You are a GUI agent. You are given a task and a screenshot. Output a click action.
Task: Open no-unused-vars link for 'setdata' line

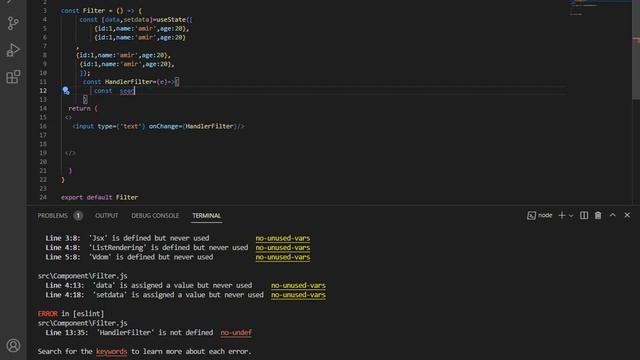(x=298, y=295)
